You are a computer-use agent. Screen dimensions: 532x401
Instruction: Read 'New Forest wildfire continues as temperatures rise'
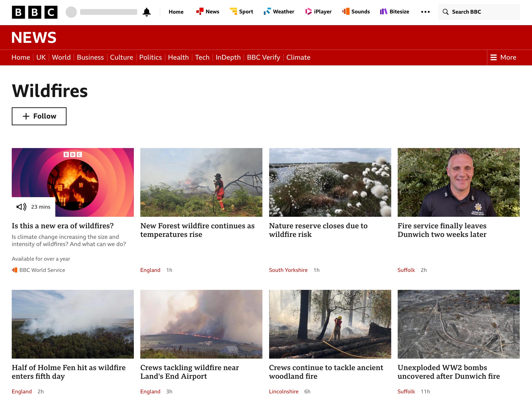tap(198, 230)
